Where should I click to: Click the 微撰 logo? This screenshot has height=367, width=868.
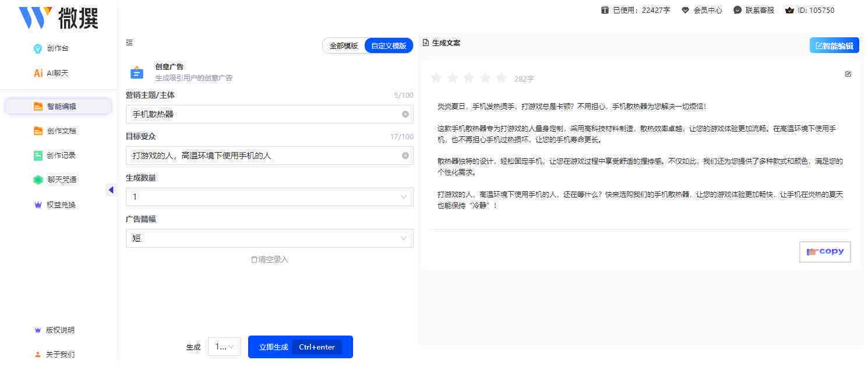tap(59, 17)
